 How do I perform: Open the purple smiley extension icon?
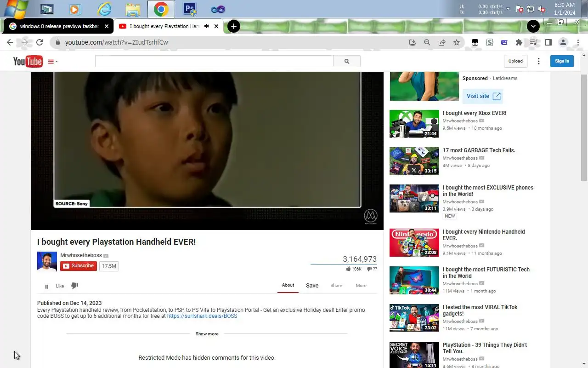504,42
